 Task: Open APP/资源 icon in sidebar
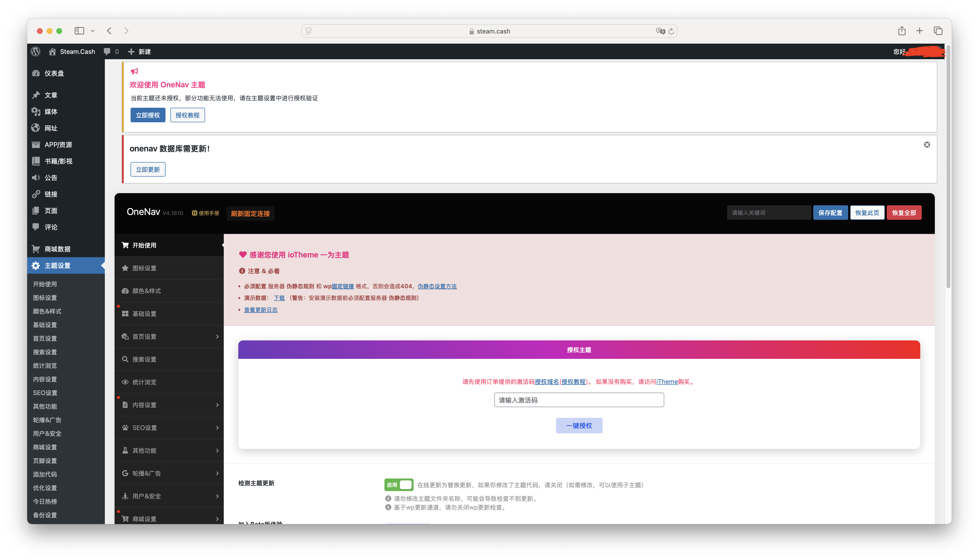click(x=36, y=145)
